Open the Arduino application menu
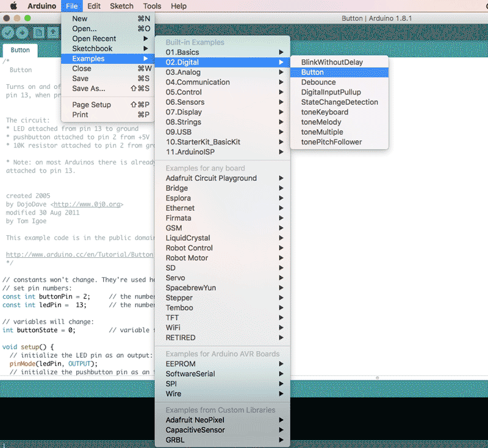This screenshot has width=488, height=448. click(41, 6)
